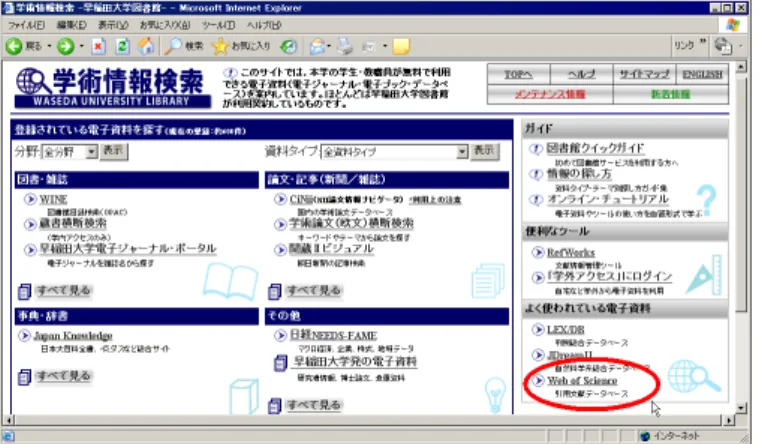The height and width of the screenshot is (444, 759).
Task: Click the vertical scrollbar down arrow
Action: 741,408
